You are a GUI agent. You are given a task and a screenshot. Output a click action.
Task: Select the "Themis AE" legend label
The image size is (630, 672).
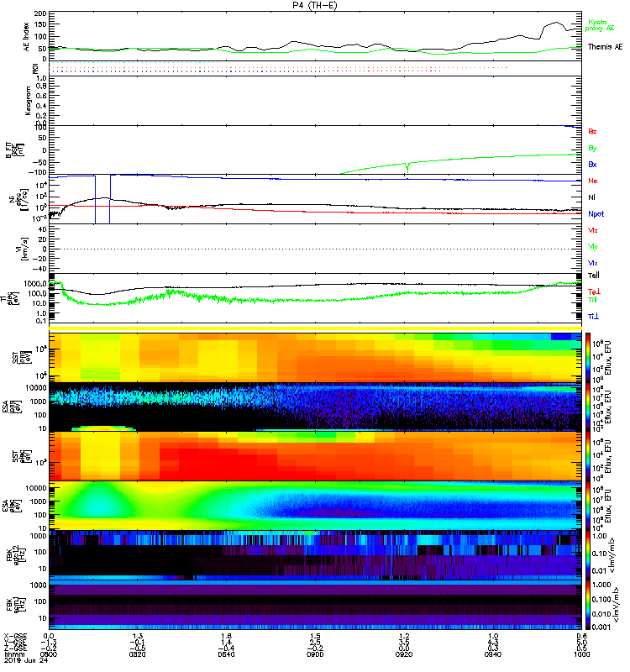[605, 47]
